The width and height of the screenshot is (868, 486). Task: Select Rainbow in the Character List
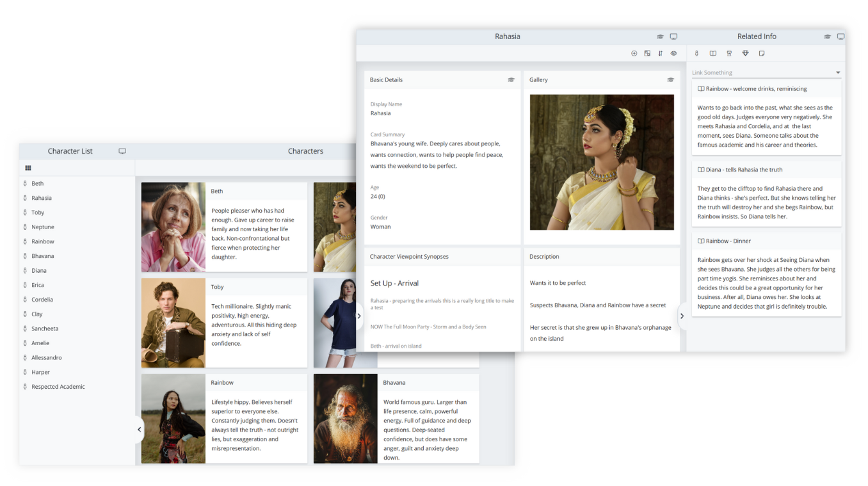(43, 241)
